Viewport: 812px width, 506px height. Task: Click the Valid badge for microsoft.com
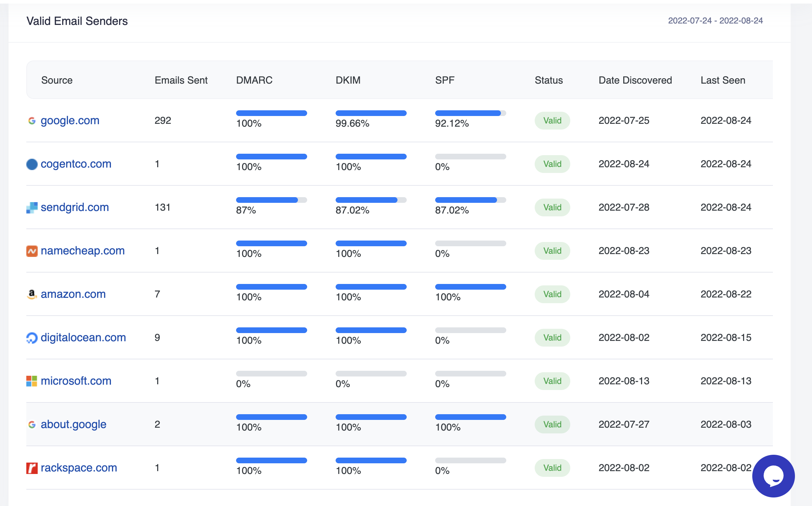point(552,381)
